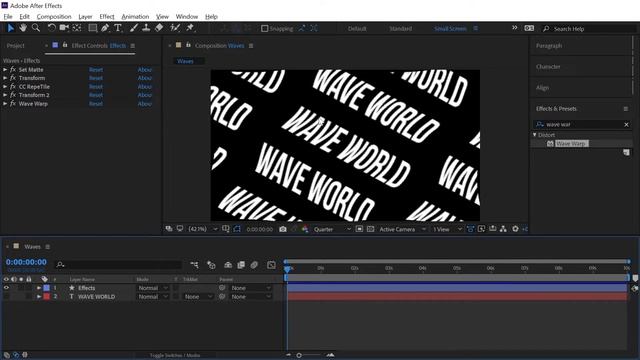Toggle the CC RepeTile fx switch

click(x=13, y=87)
